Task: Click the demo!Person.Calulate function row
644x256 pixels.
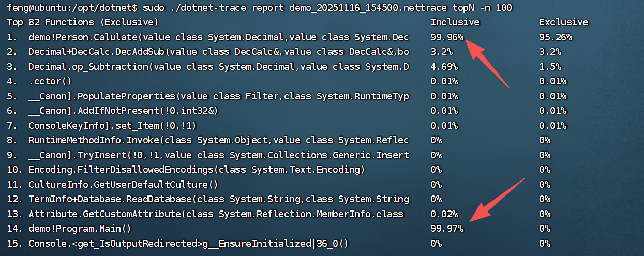Action: pyautogui.click(x=218, y=37)
